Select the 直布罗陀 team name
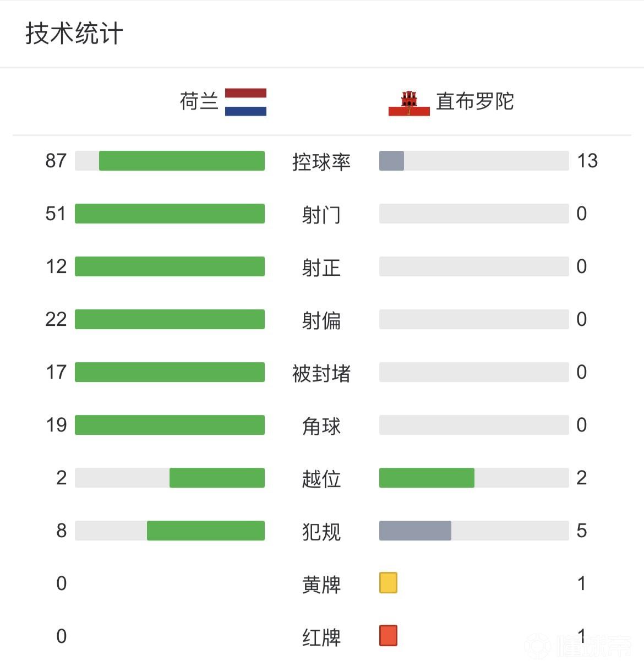This screenshot has width=644, height=666. tap(474, 102)
